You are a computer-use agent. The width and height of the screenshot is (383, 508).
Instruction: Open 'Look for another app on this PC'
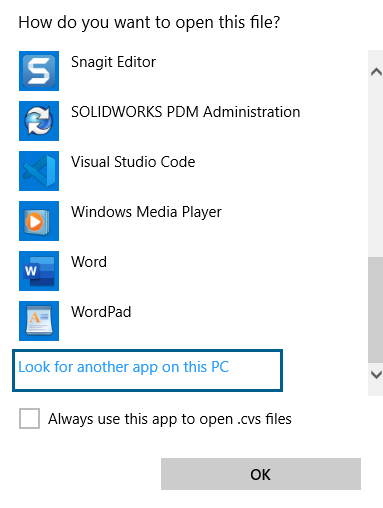click(147, 370)
